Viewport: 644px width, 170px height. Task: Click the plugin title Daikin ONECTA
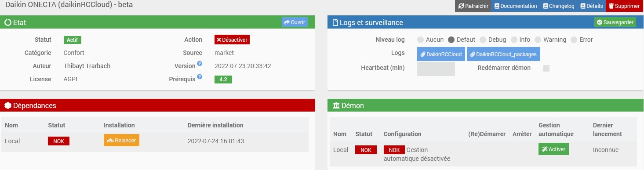tap(69, 5)
